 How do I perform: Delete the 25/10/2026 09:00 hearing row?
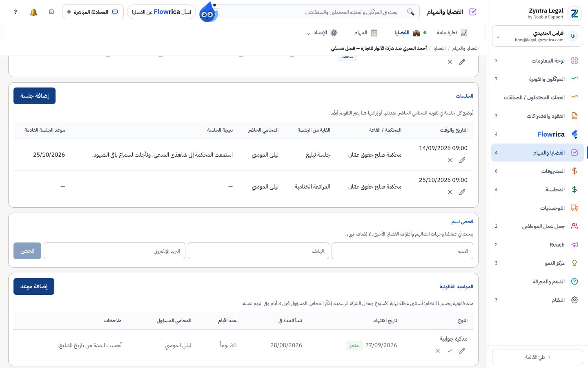(450, 192)
